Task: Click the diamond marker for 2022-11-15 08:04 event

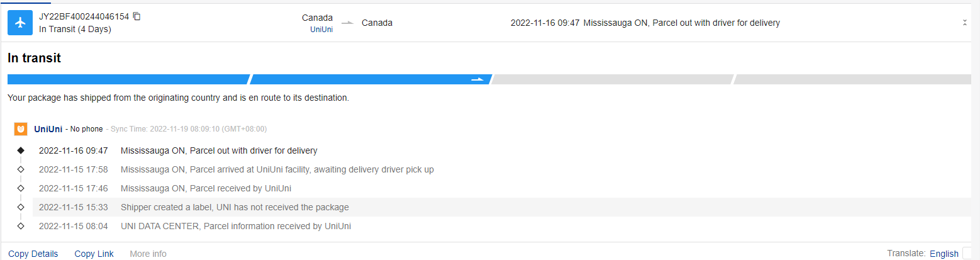Action: (x=21, y=226)
